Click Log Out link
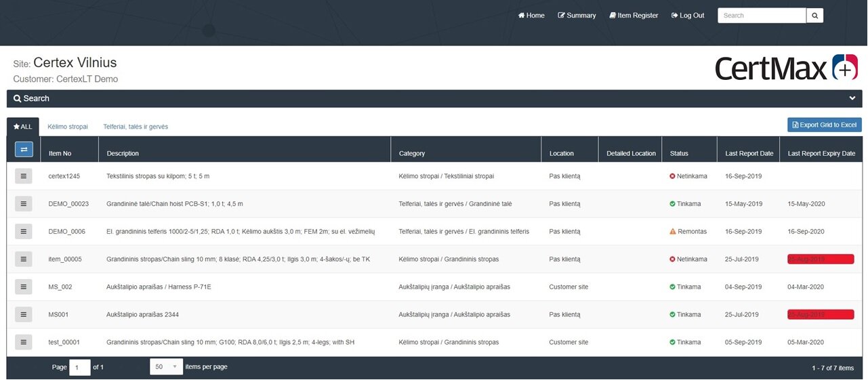The width and height of the screenshot is (868, 380). click(688, 16)
